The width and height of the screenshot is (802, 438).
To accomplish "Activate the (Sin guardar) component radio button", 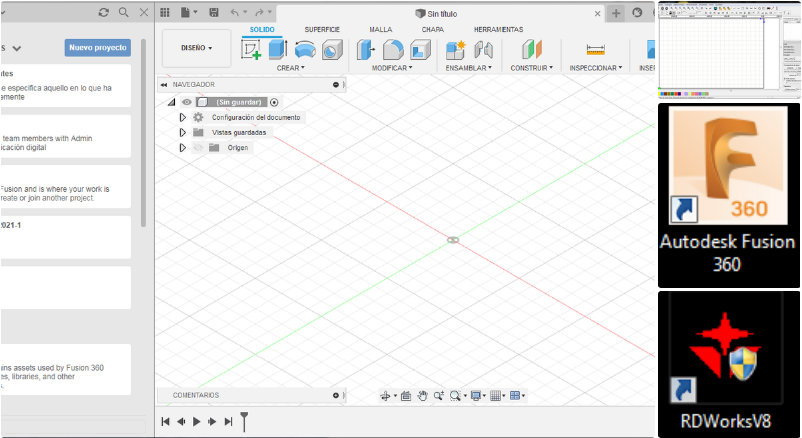I will [x=274, y=102].
